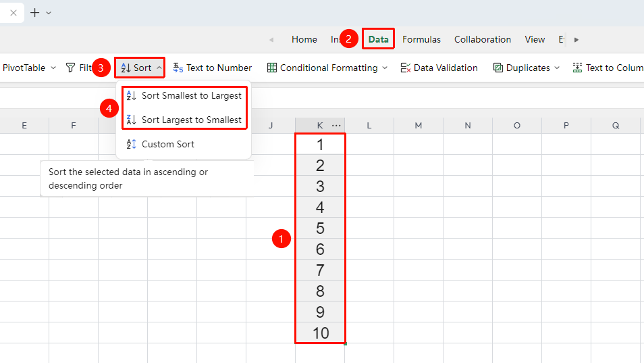Screen dimensions: 644x363
Task: Select column L header
Action: pyautogui.click(x=369, y=126)
